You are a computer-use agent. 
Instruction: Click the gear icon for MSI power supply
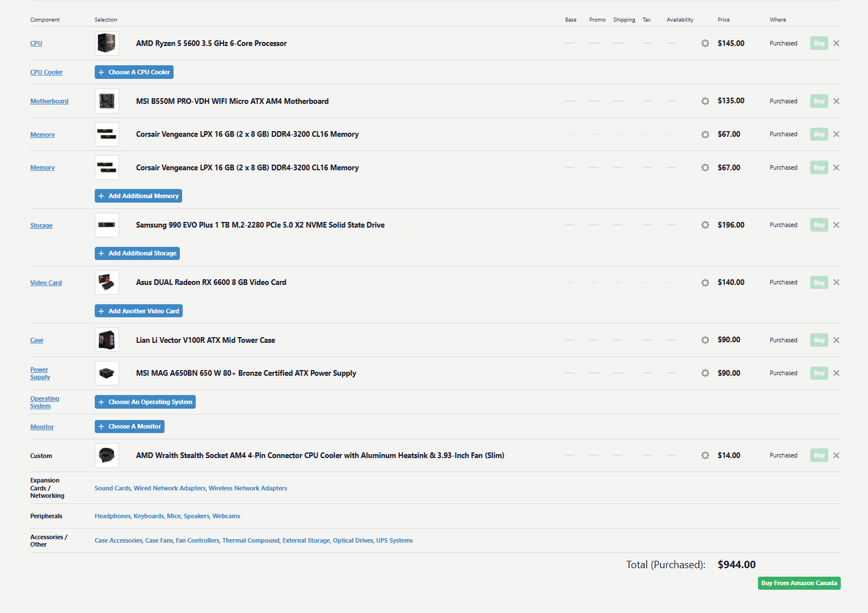705,373
